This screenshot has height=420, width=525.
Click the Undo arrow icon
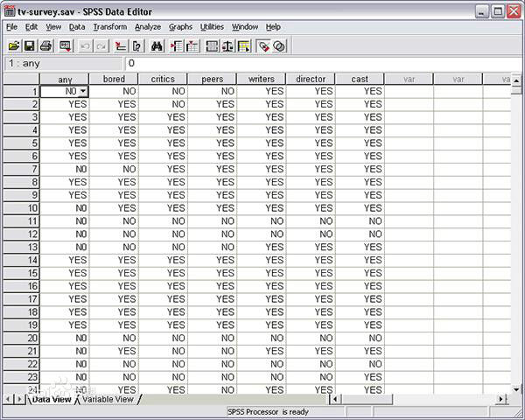tap(85, 45)
